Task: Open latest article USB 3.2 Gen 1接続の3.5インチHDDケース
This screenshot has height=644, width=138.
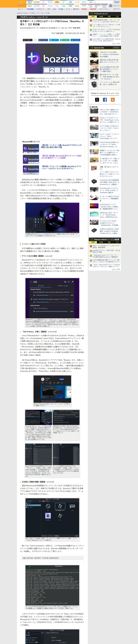Action: [x=109, y=112]
